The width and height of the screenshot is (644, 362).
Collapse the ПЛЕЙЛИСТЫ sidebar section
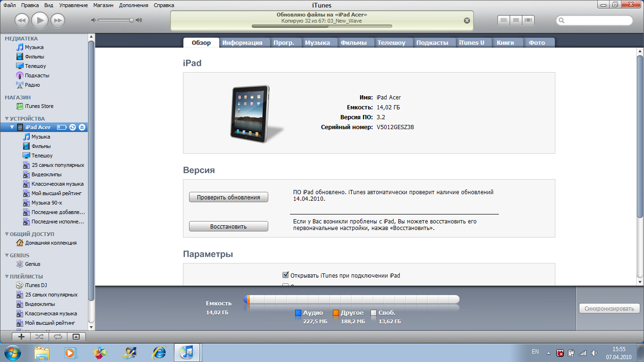click(7, 277)
